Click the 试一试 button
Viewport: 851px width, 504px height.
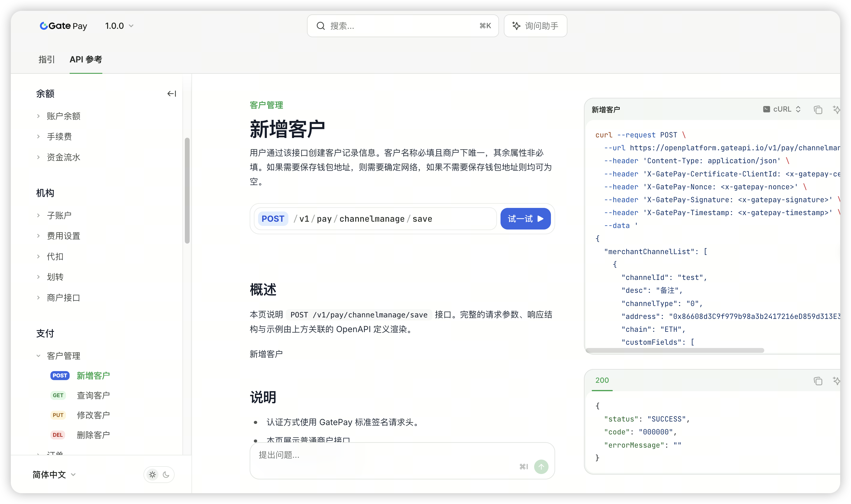click(525, 219)
